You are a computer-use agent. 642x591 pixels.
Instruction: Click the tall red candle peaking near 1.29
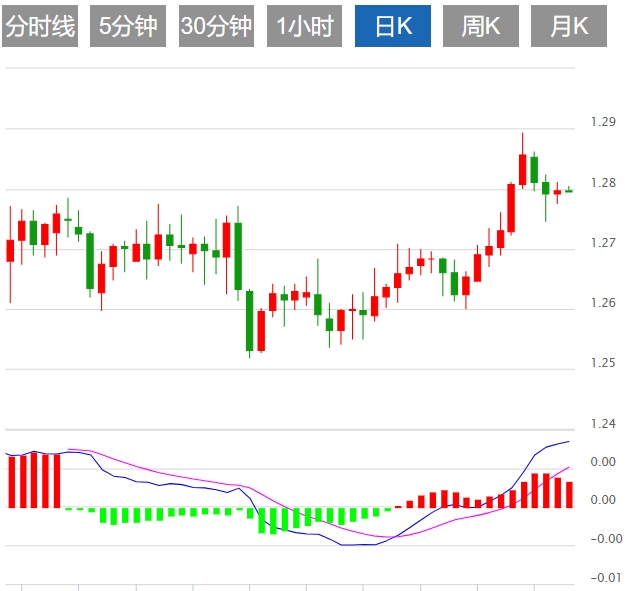[522, 169]
